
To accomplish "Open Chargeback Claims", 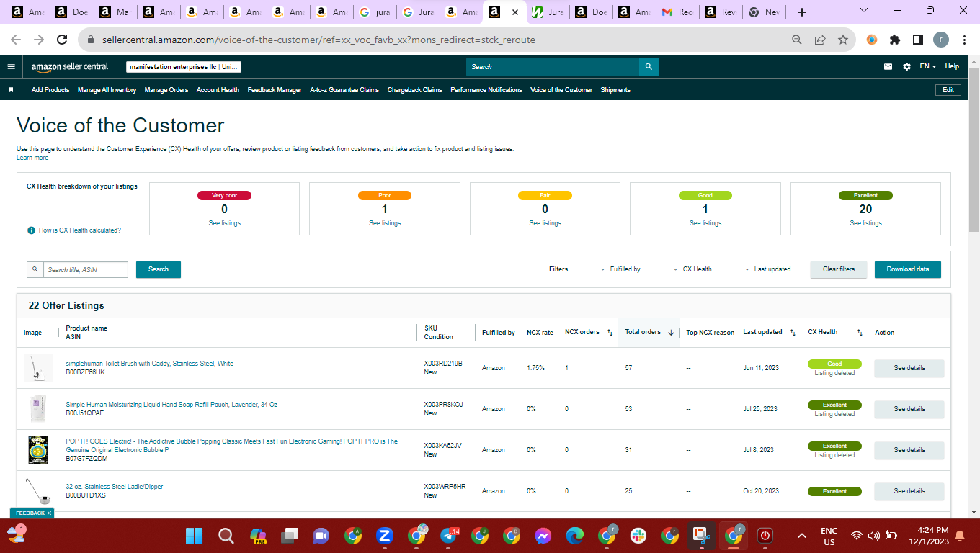I will [415, 90].
